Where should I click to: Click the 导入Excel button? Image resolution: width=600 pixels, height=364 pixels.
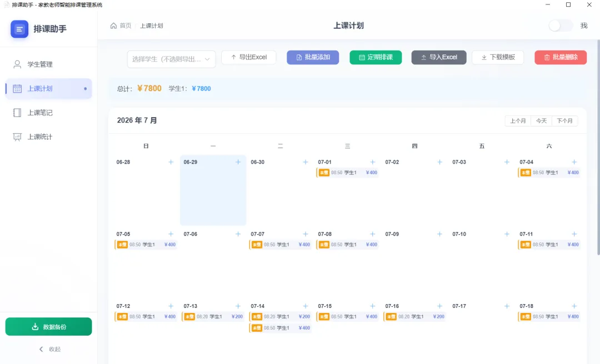click(x=439, y=57)
